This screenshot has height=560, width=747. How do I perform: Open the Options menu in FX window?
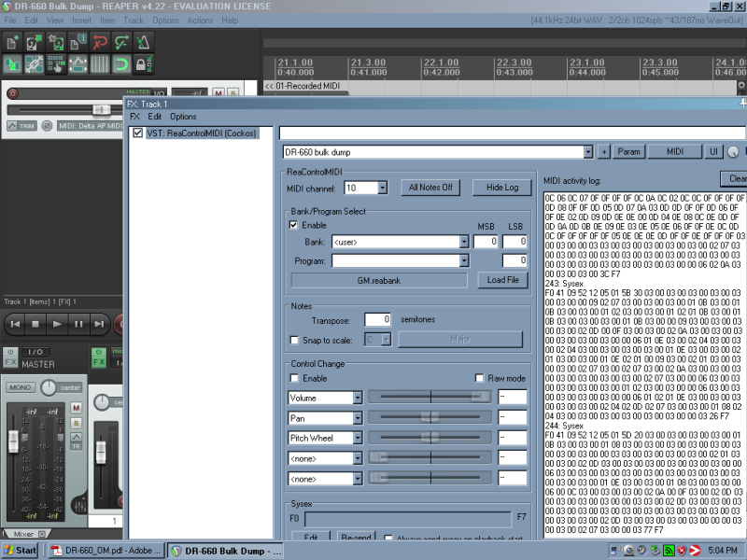click(183, 117)
